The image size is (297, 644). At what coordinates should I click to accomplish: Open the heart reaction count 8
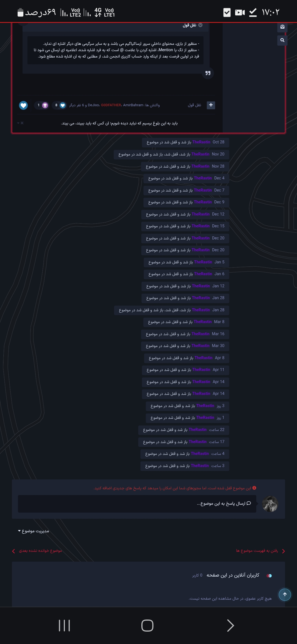59,105
